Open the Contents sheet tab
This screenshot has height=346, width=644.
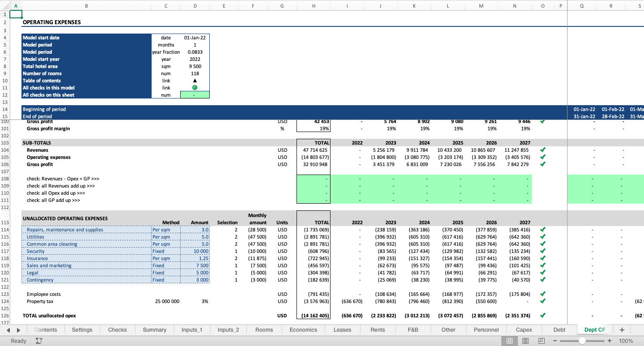(x=46, y=329)
